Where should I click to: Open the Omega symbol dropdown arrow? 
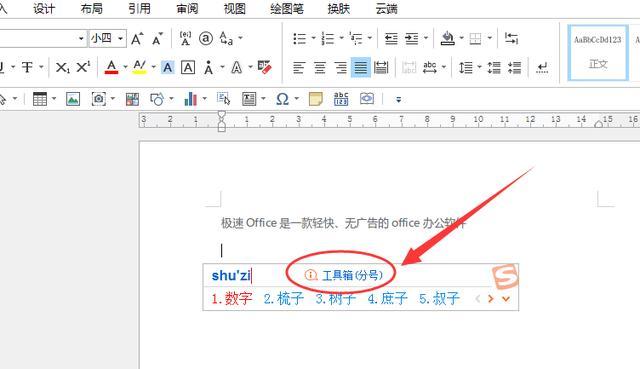(x=297, y=99)
